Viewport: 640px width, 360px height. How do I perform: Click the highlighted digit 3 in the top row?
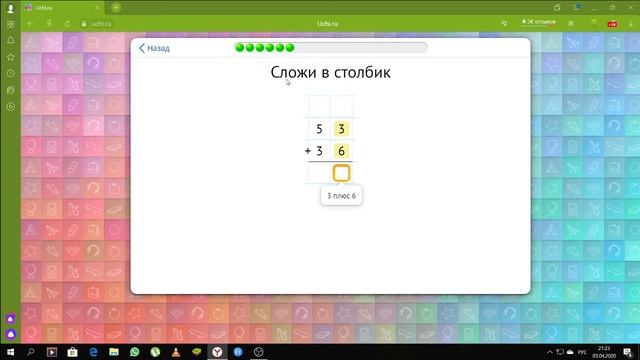[x=341, y=129]
